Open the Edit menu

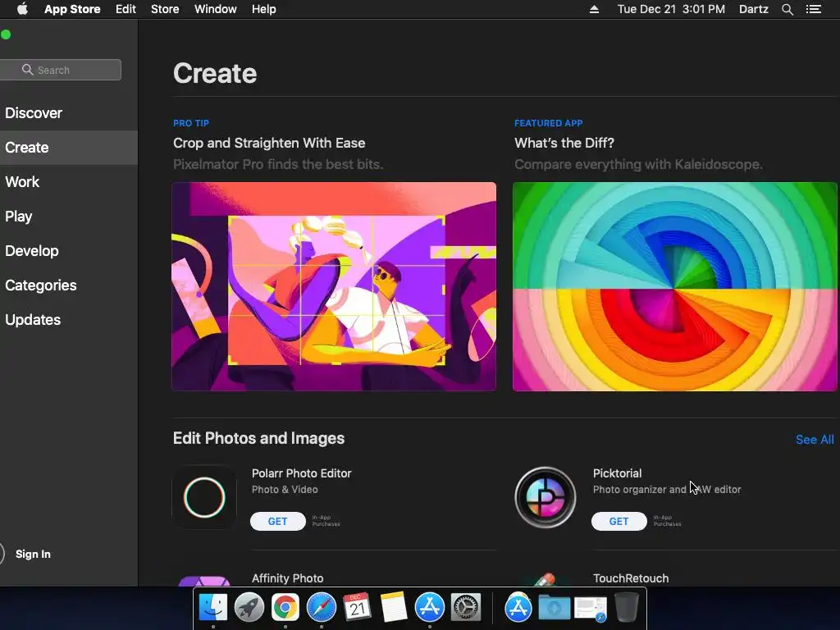[126, 9]
